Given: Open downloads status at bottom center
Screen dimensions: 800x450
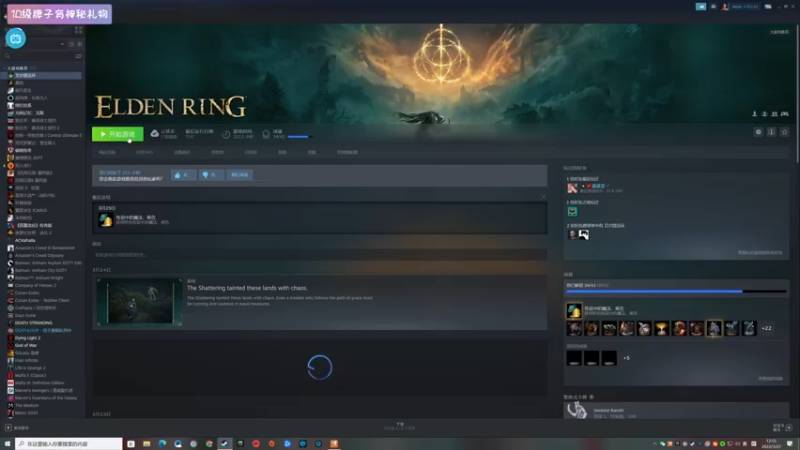Looking at the screenshot, I should point(400,427).
